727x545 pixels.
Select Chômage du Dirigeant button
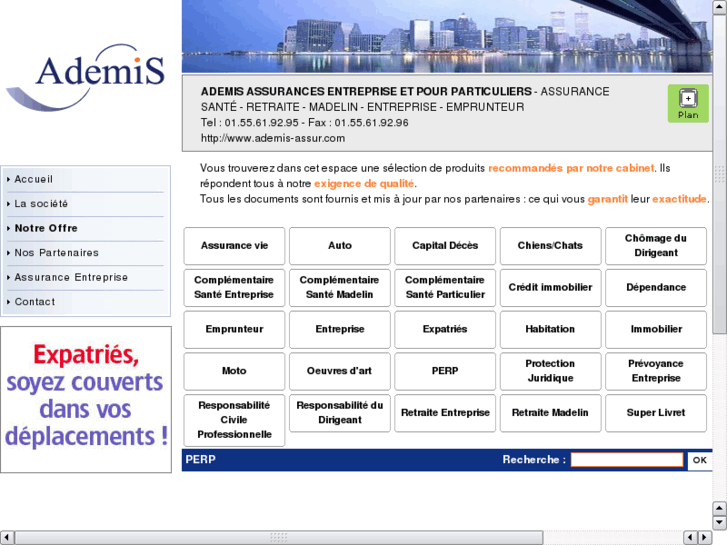pos(656,246)
